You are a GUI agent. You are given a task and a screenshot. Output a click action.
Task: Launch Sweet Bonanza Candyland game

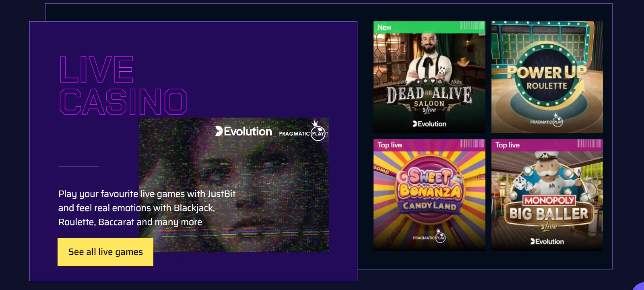[x=429, y=195]
